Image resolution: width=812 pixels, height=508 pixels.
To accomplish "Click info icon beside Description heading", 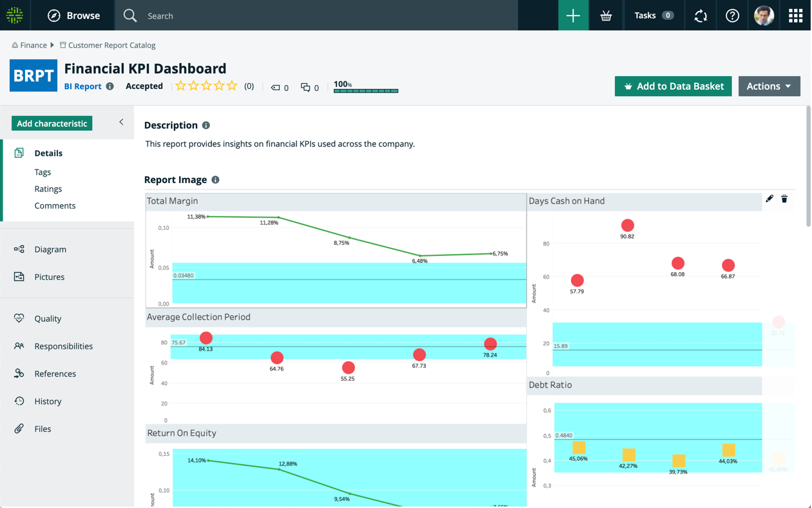I will coord(206,126).
